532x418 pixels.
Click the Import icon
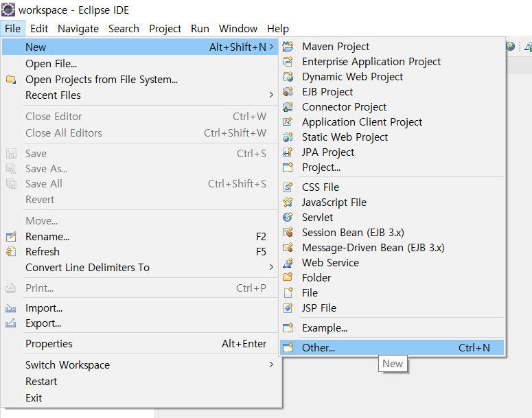coord(11,308)
